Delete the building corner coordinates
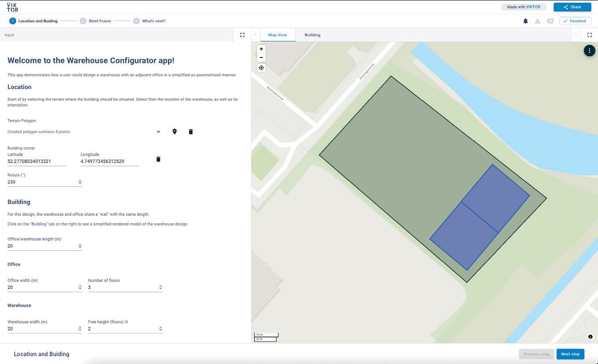This screenshot has height=364, width=598. pyautogui.click(x=158, y=159)
